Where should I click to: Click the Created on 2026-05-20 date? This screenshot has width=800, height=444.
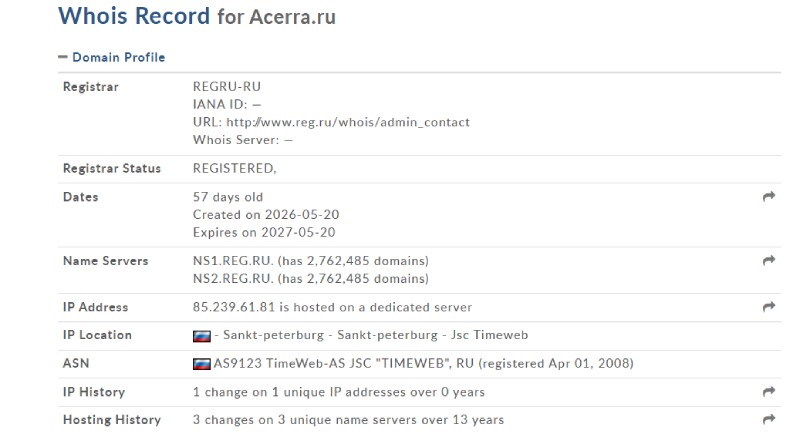tap(266, 215)
